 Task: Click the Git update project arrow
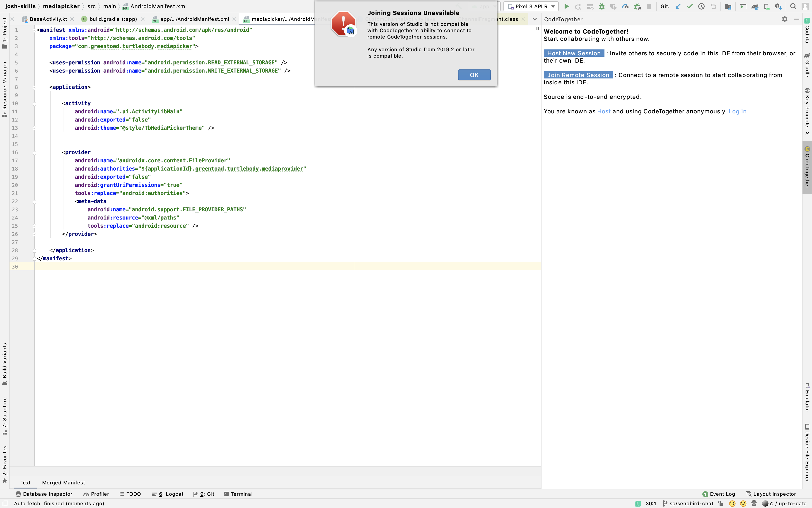pyautogui.click(x=678, y=6)
